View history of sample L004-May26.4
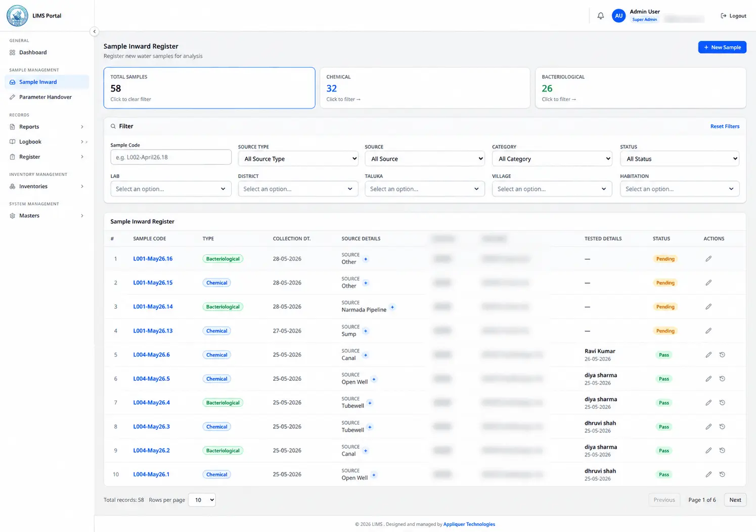Screen dimensions: 756x532 point(722,403)
